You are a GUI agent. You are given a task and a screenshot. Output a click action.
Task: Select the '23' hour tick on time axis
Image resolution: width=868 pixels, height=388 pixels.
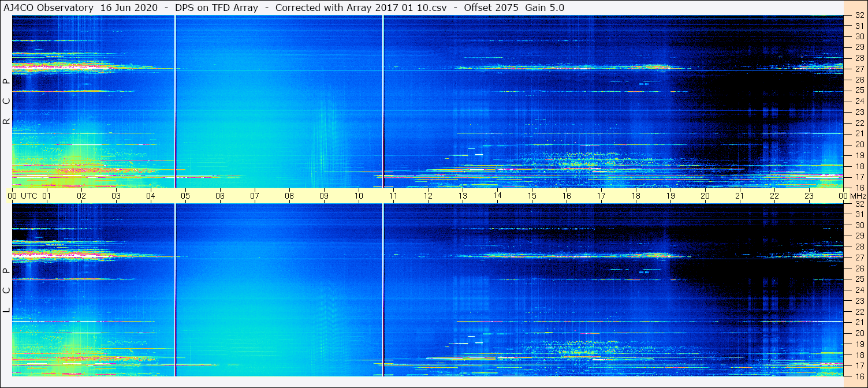click(809, 196)
